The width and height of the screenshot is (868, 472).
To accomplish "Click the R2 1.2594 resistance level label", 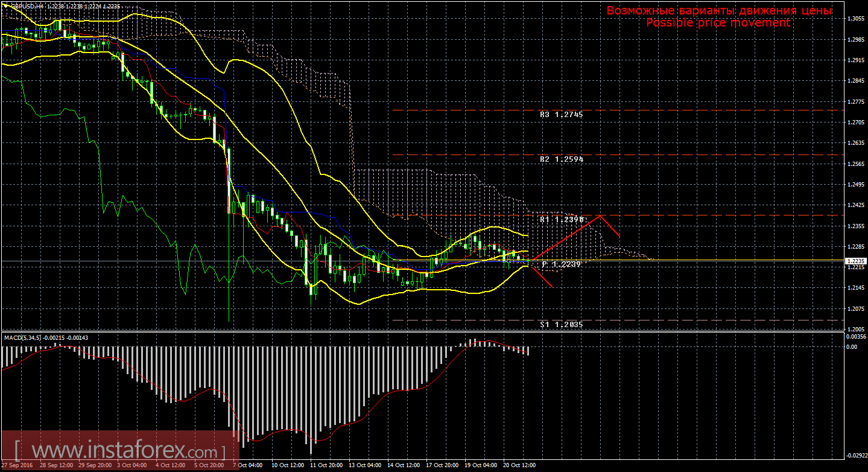I will coord(561,159).
